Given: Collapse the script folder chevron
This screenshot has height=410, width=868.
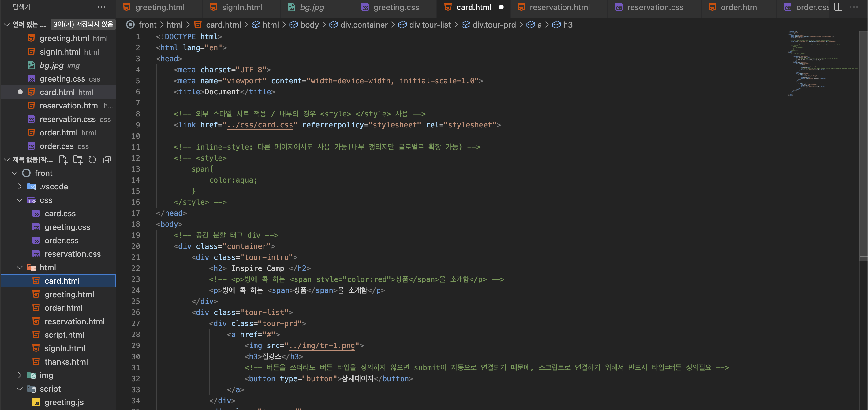Looking at the screenshot, I should pyautogui.click(x=20, y=389).
